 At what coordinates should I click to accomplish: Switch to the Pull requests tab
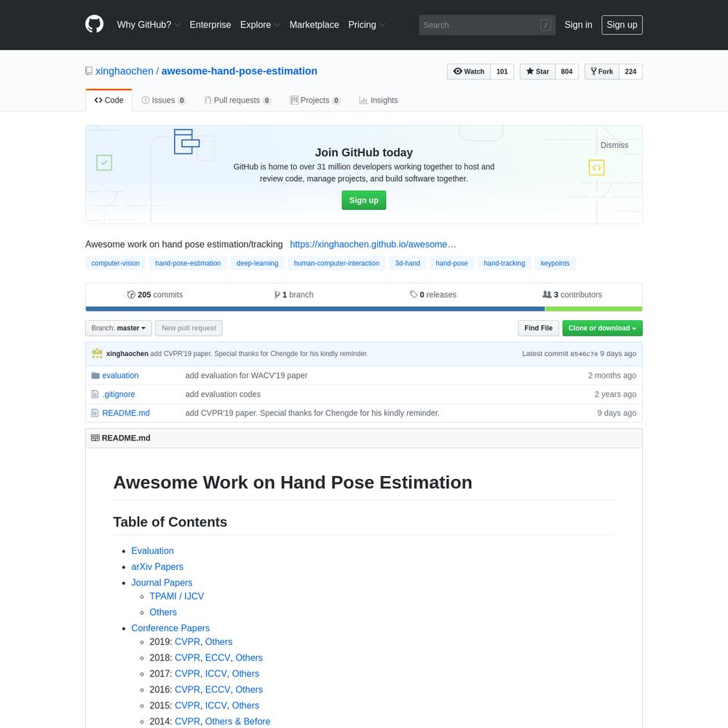coord(238,100)
